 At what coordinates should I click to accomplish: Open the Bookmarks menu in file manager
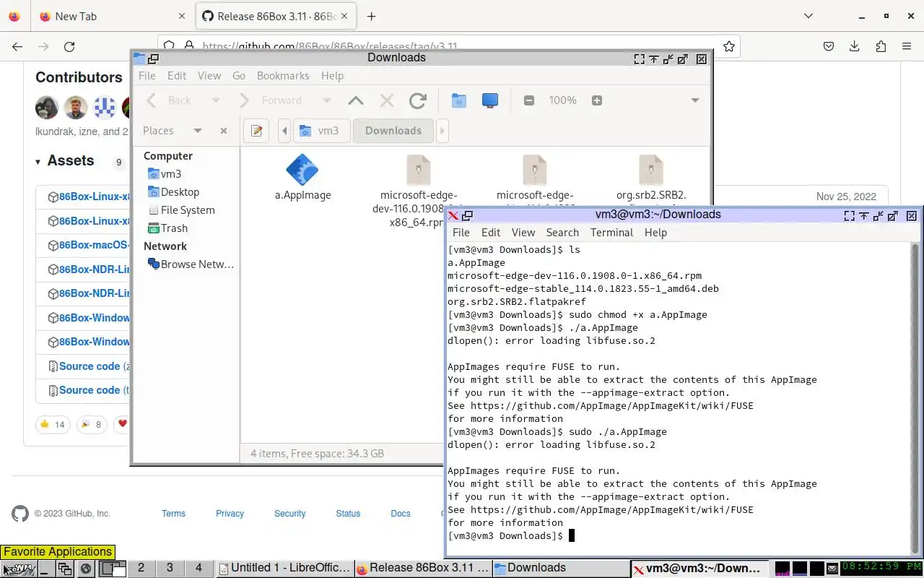pyautogui.click(x=283, y=76)
